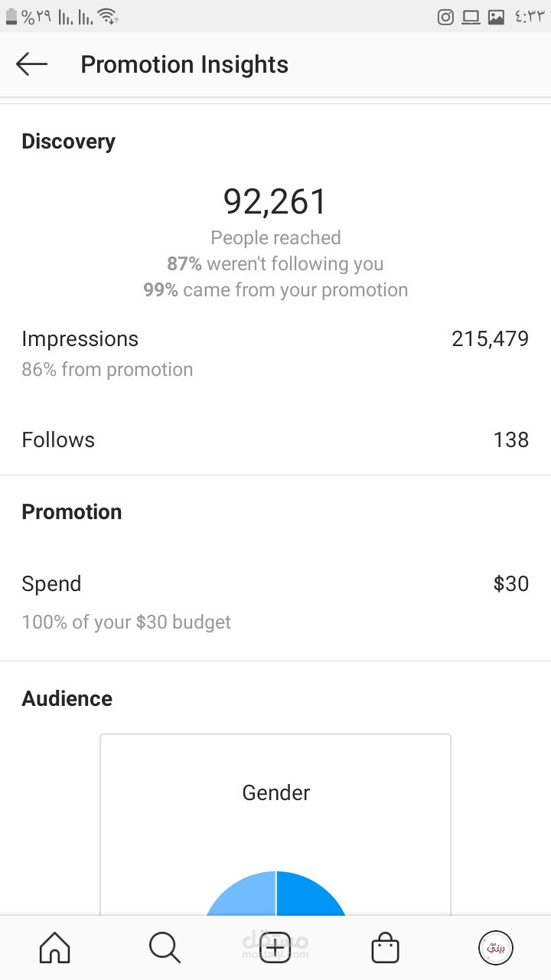
Task: Select the Impressions row
Action: tap(275, 352)
